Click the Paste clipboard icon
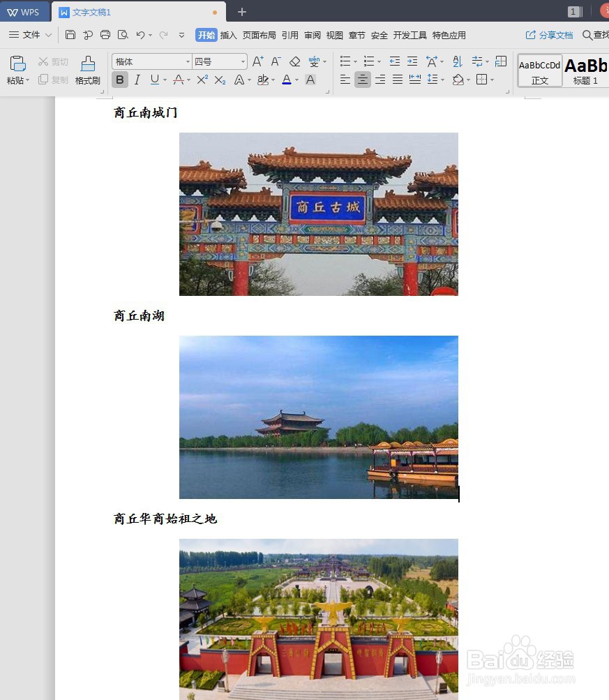 coord(17,64)
